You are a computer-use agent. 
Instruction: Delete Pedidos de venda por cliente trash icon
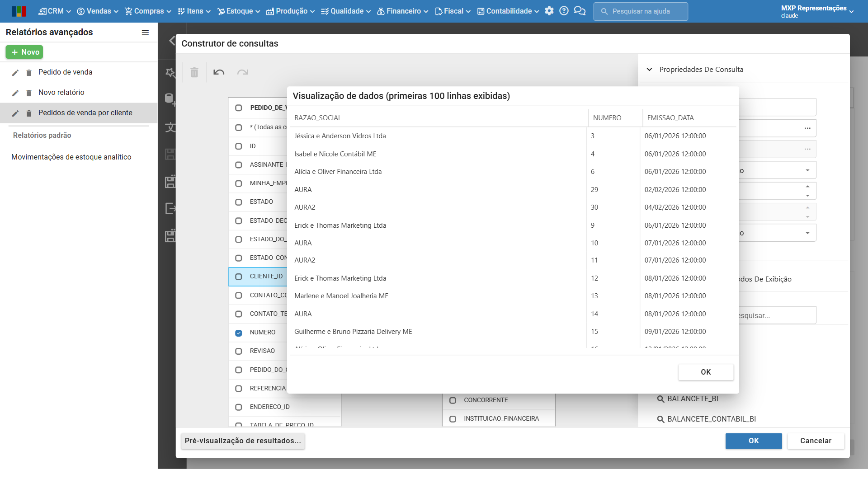click(x=29, y=113)
